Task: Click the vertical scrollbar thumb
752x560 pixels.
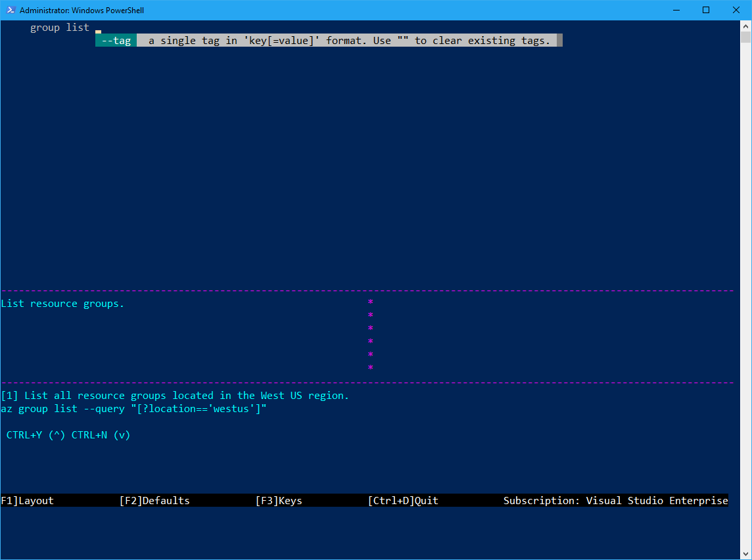Action: (x=746, y=37)
